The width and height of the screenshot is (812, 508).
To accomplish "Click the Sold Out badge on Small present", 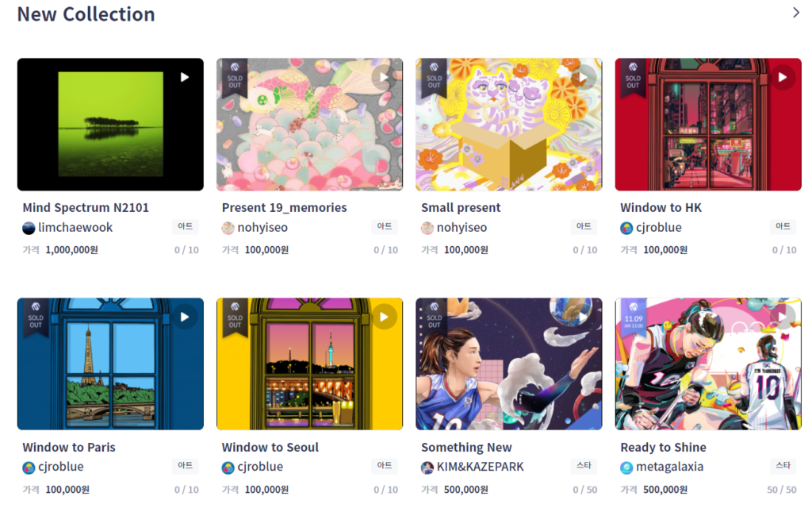I will pyautogui.click(x=434, y=78).
